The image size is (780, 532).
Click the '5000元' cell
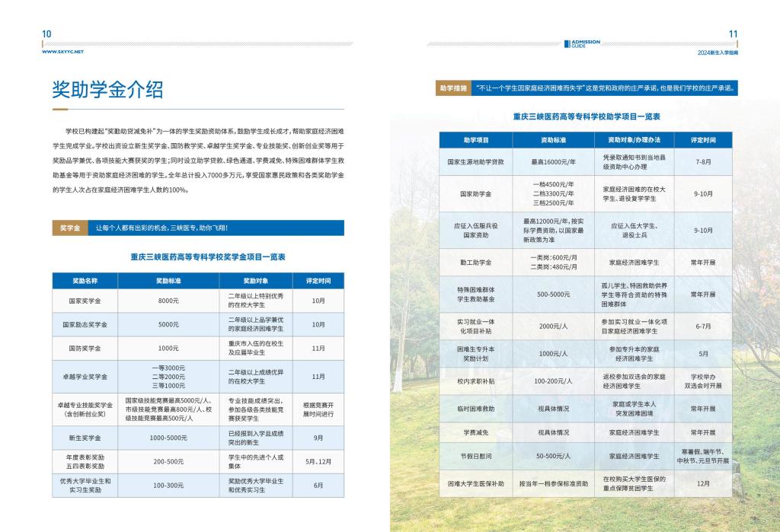pyautogui.click(x=168, y=325)
